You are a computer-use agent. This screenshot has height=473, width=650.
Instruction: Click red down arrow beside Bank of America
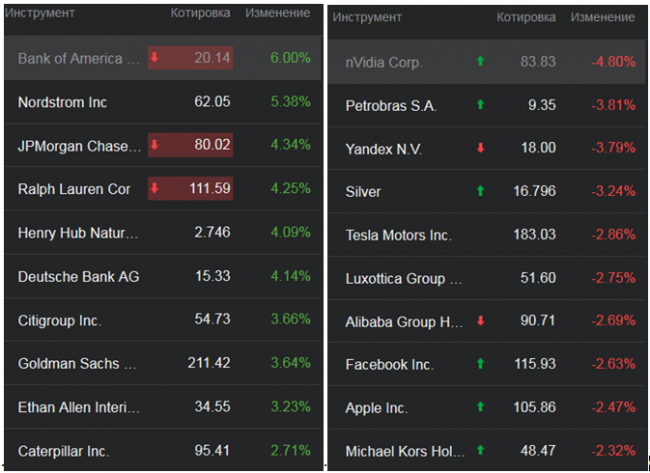pyautogui.click(x=155, y=58)
